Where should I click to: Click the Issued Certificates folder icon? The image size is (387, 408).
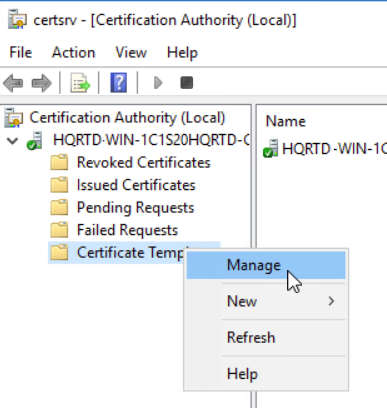(59, 185)
